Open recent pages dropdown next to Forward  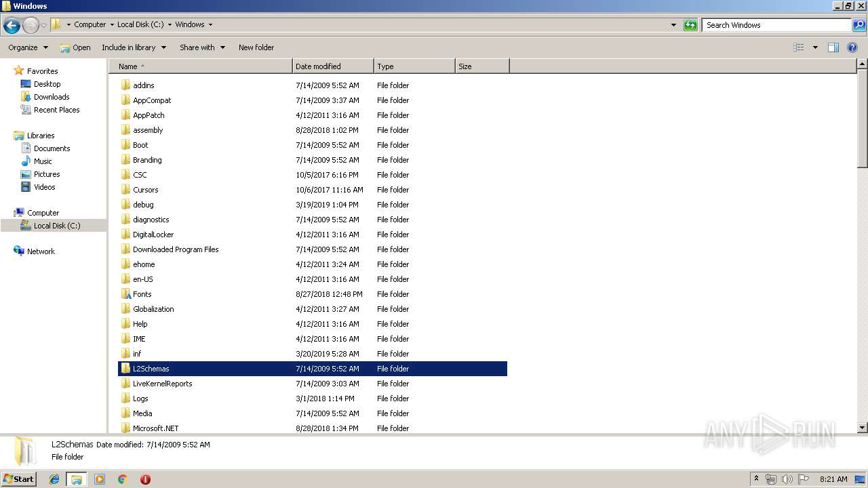43,26
